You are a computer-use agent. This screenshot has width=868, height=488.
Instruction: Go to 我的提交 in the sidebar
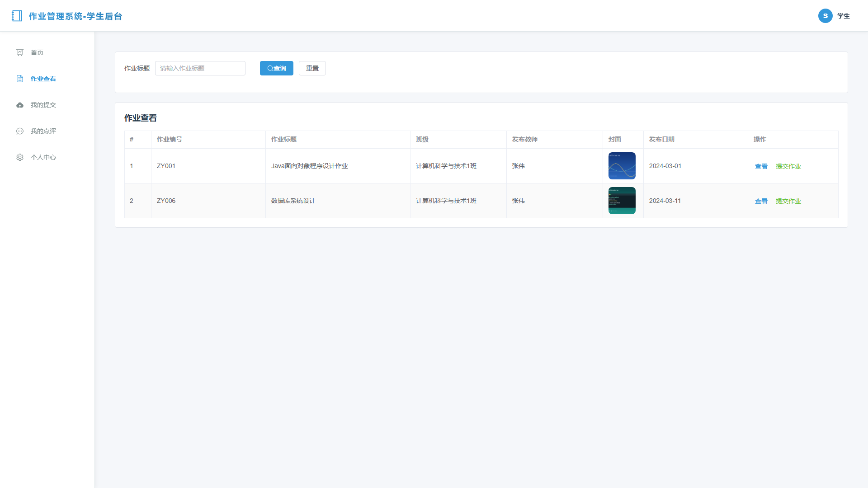47,105
